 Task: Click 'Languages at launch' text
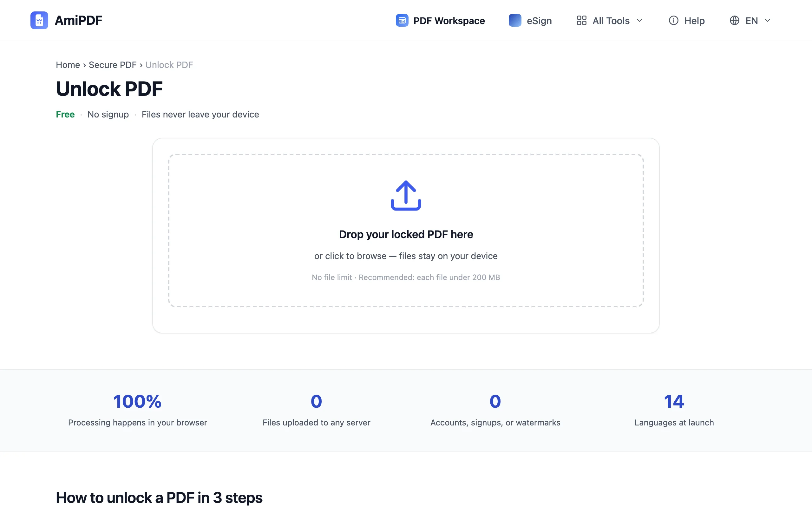[674, 423]
